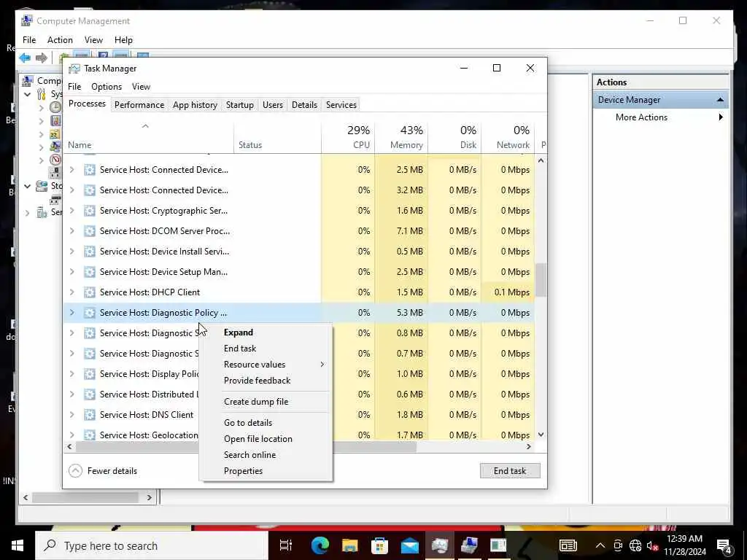This screenshot has width=747, height=560.
Task: Click Computer Management Forward arrow
Action: click(42, 58)
